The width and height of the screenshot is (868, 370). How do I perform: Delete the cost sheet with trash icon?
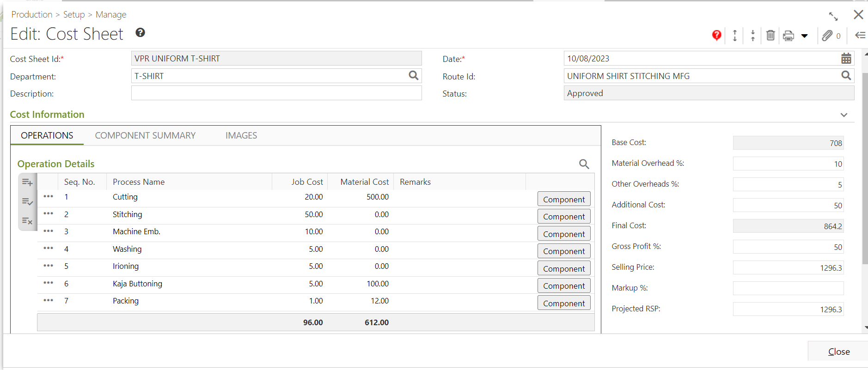click(x=770, y=35)
